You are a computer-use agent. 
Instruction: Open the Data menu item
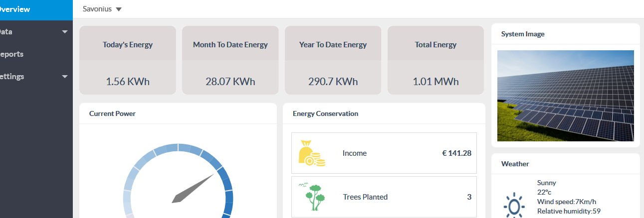pos(36,32)
